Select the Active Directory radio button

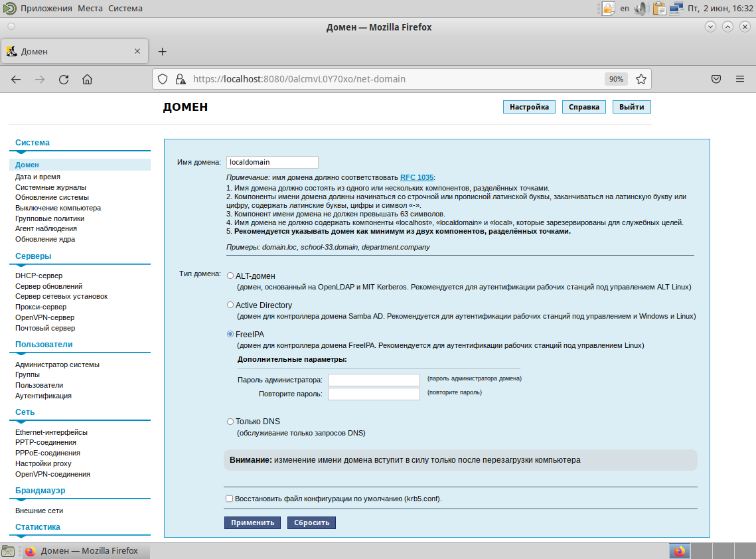tap(230, 305)
